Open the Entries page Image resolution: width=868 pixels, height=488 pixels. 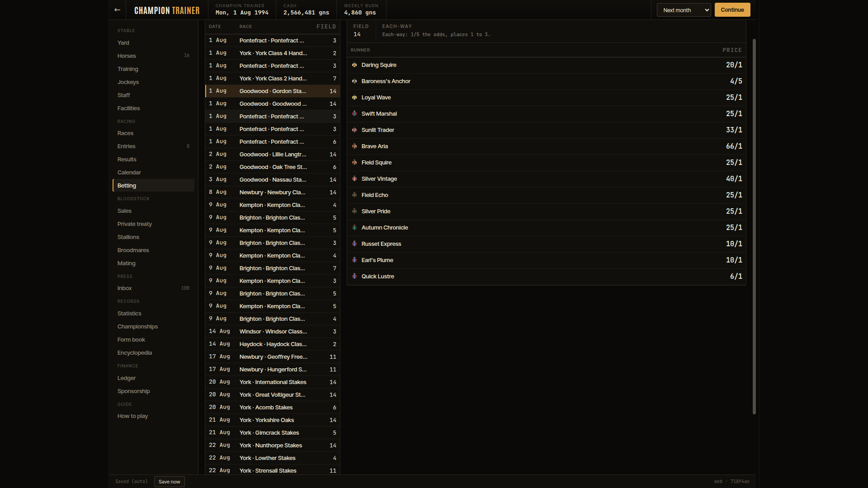click(x=153, y=146)
